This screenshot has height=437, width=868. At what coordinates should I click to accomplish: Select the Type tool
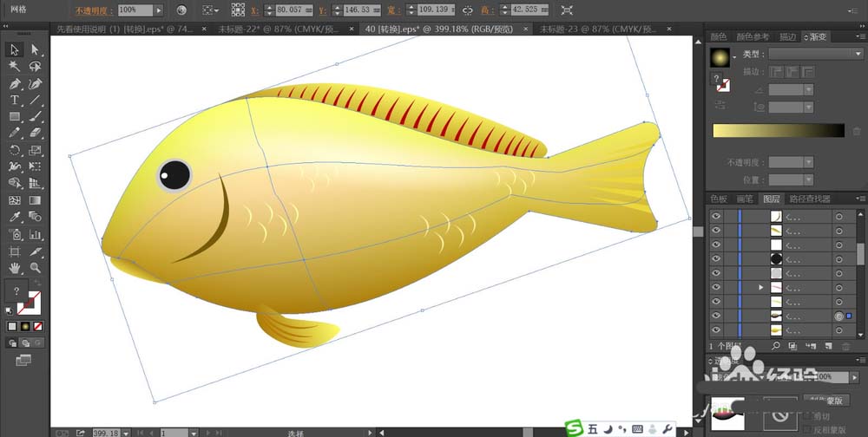coord(15,100)
